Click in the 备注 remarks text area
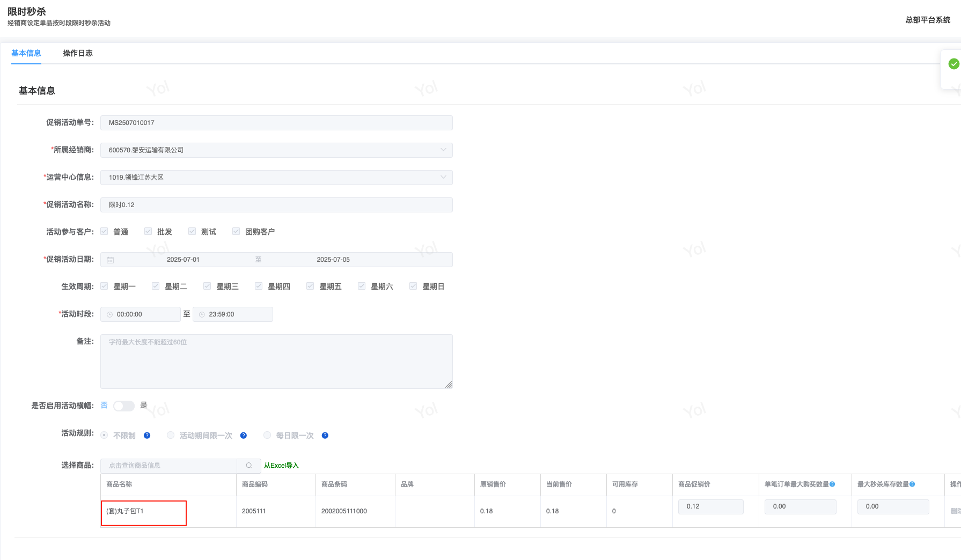The height and width of the screenshot is (560, 961). pos(276,362)
